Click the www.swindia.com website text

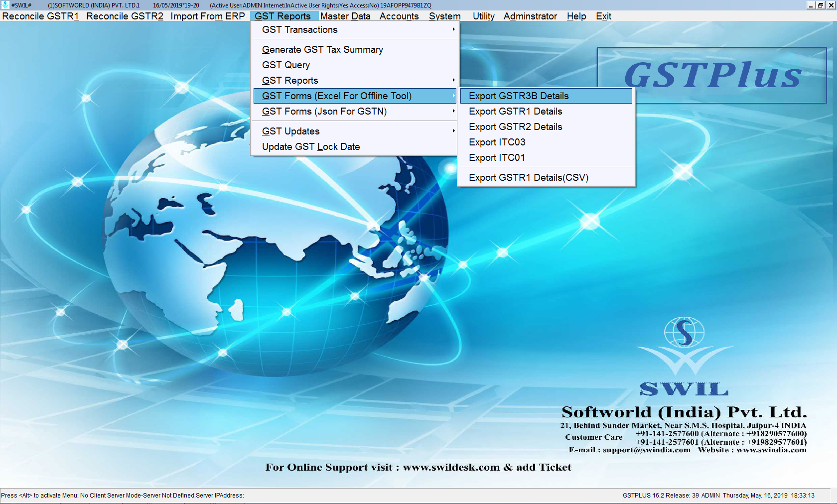point(771,450)
